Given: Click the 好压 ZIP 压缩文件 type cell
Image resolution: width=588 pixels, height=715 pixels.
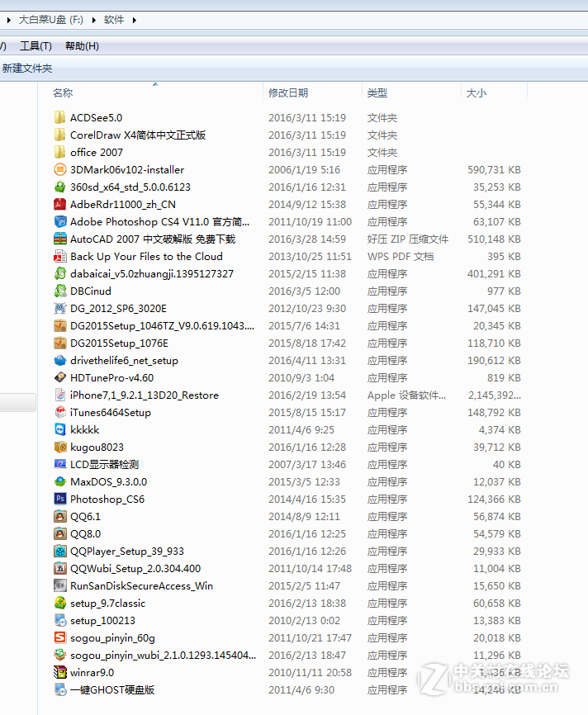Looking at the screenshot, I should (x=408, y=239).
